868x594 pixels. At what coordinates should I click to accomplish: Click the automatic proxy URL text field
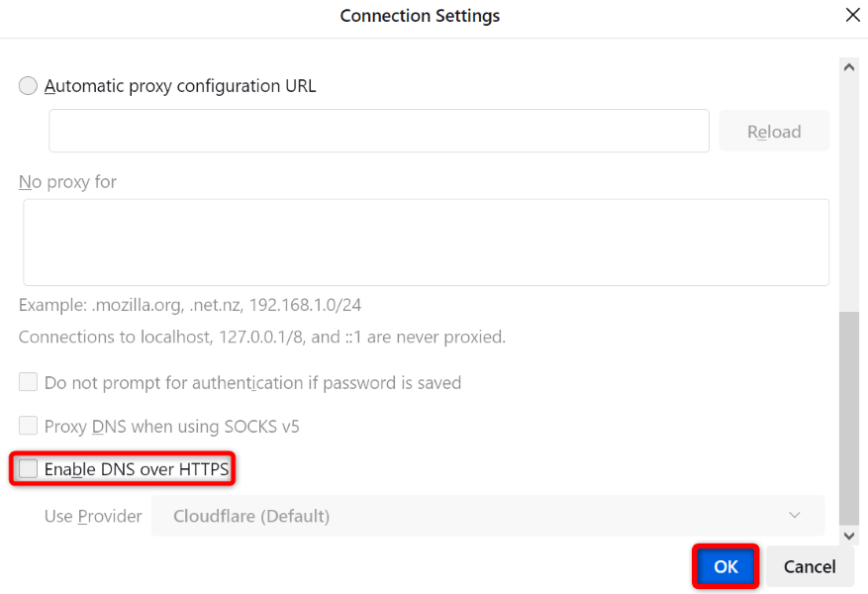pos(378,131)
